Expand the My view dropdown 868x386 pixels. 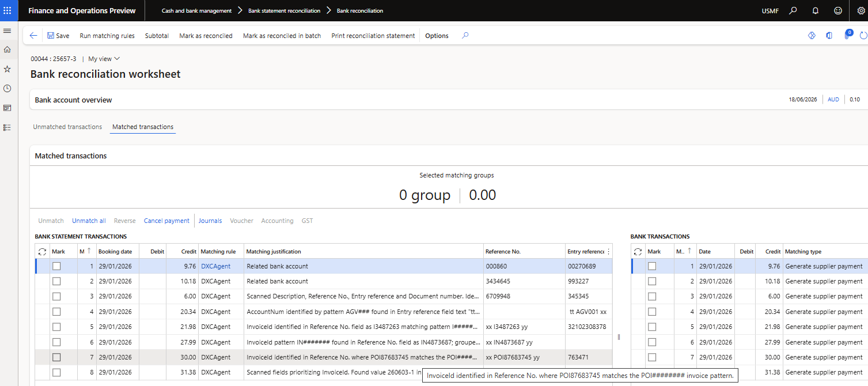tap(104, 59)
